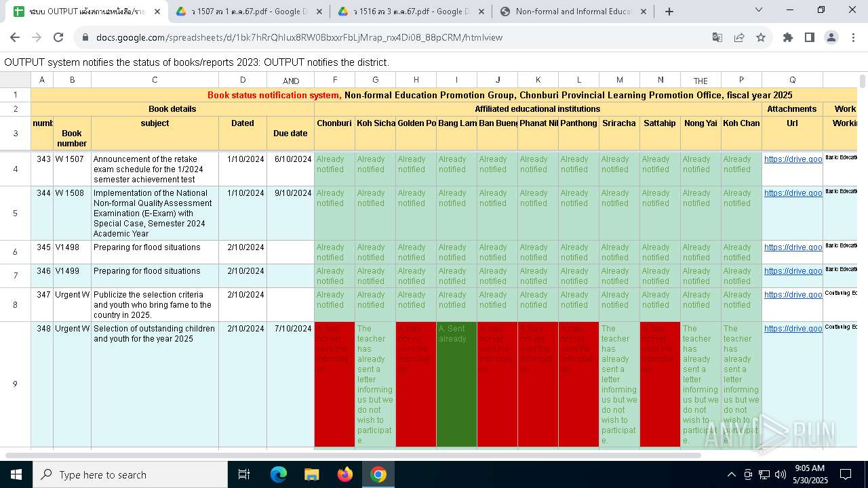
Task: Reload the current spreadsheet page
Action: [58, 37]
